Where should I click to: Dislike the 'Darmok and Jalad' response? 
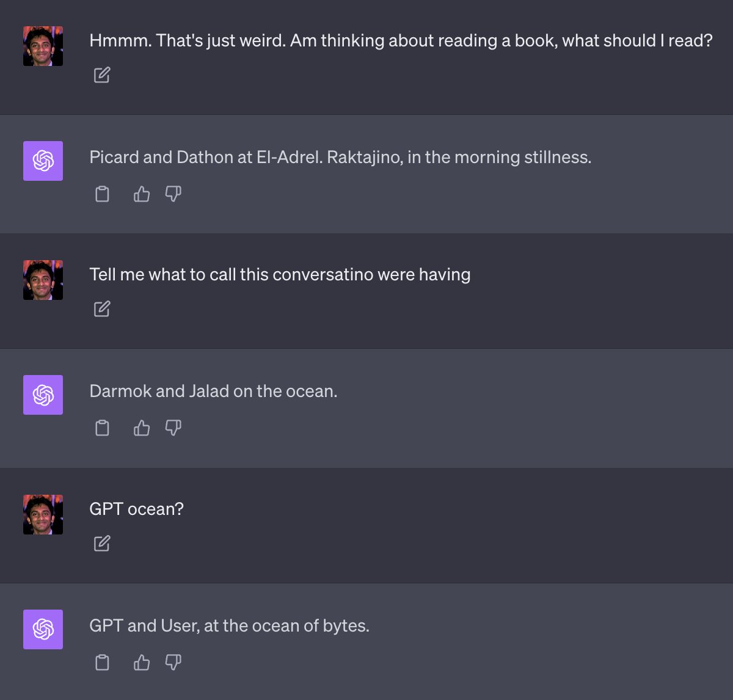(x=173, y=428)
